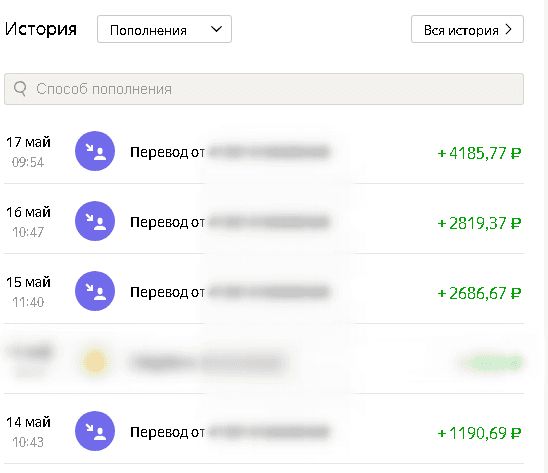Open the +1190,69 ₽ transfer details
This screenshot has height=473, width=548.
(479, 433)
